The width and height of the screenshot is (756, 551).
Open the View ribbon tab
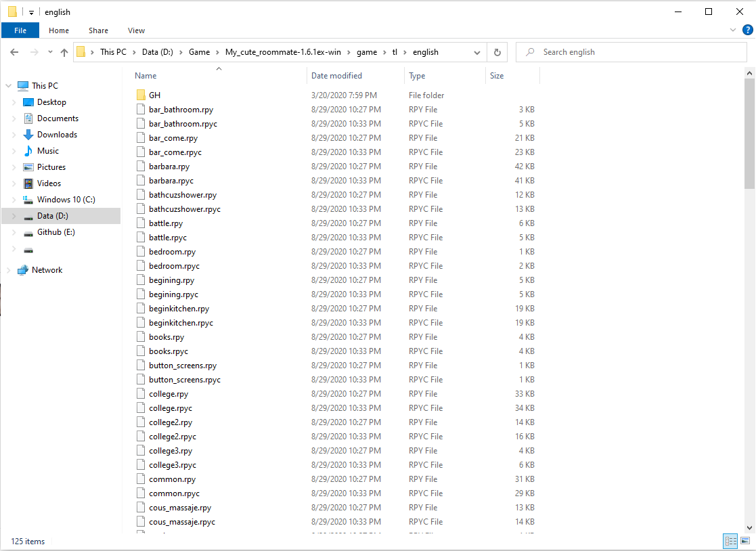[136, 30]
